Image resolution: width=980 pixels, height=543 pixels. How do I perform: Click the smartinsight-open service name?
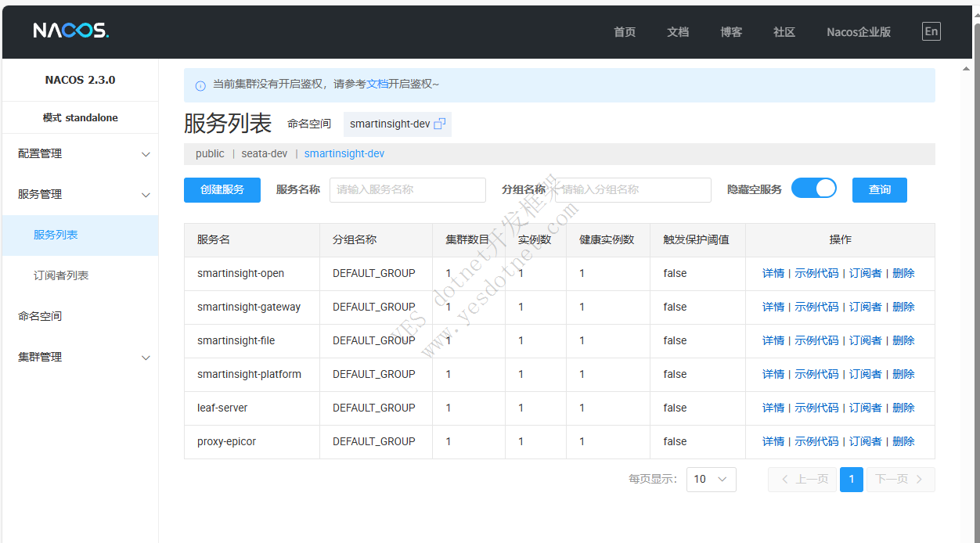pyautogui.click(x=240, y=274)
